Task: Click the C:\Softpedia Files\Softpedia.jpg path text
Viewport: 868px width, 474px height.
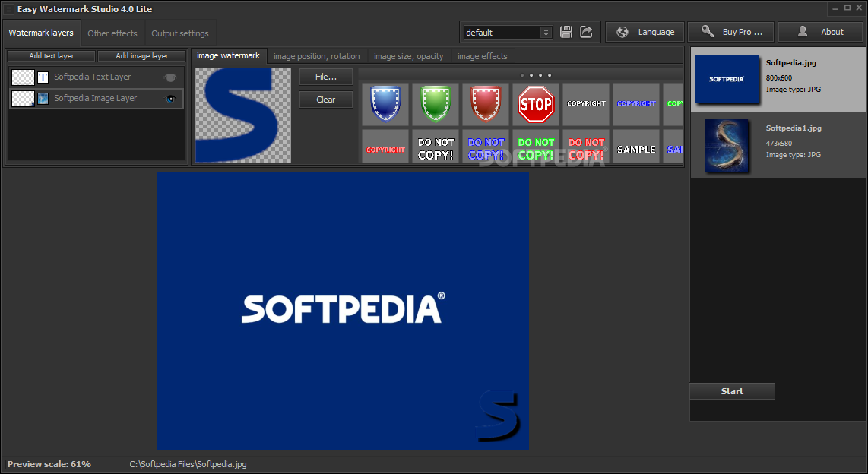Action: 188,464
